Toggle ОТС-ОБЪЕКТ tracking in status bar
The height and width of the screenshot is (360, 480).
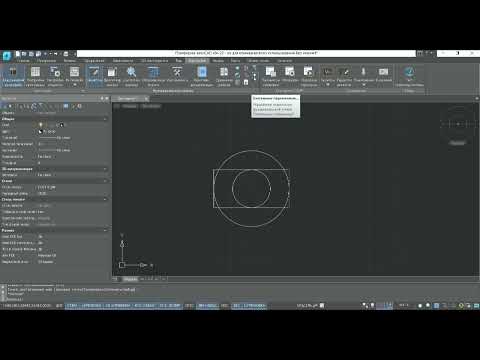pyautogui.click(x=144, y=305)
